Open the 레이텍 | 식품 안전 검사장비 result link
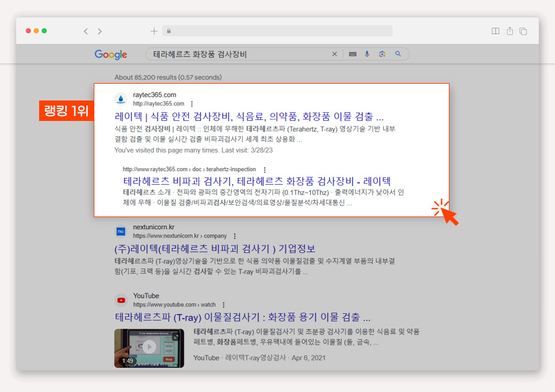Viewport: 555px width, 392px height. 249,116
